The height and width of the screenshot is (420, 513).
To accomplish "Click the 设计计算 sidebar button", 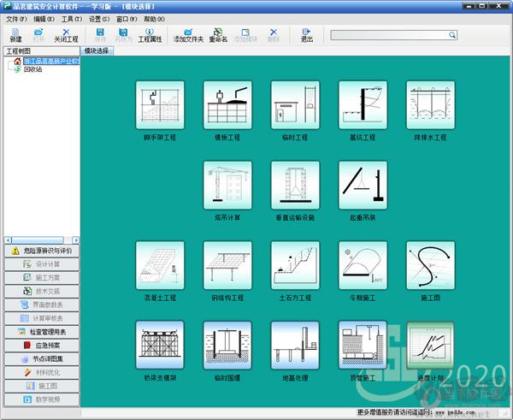I will point(42,264).
